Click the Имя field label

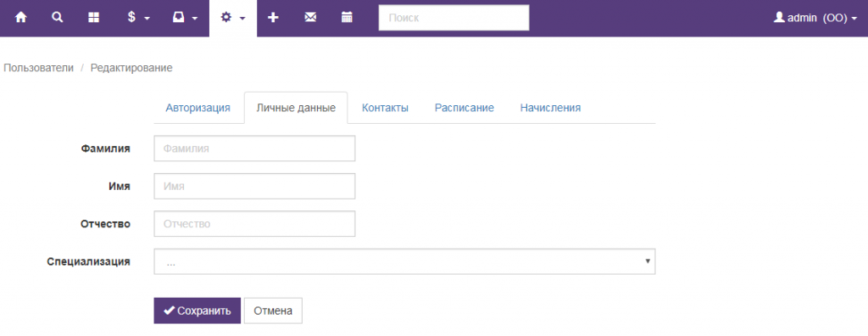click(120, 187)
